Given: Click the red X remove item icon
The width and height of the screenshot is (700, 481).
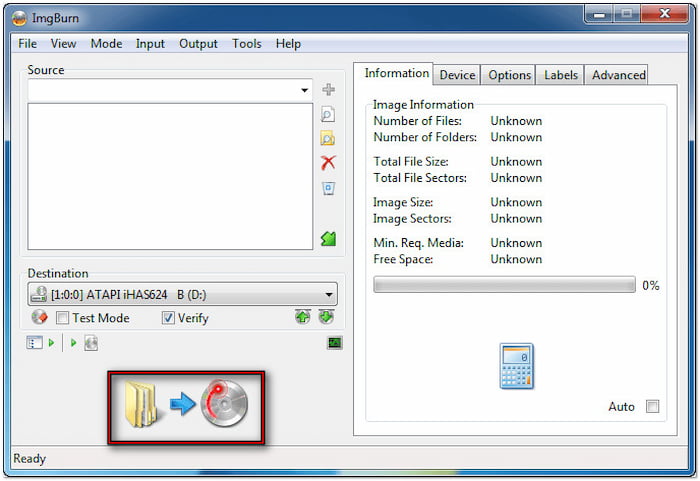Looking at the screenshot, I should tap(328, 163).
